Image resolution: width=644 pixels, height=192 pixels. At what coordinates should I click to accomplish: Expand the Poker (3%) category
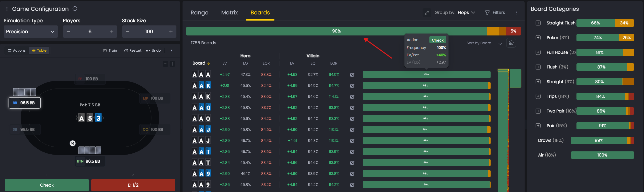pyautogui.click(x=538, y=38)
